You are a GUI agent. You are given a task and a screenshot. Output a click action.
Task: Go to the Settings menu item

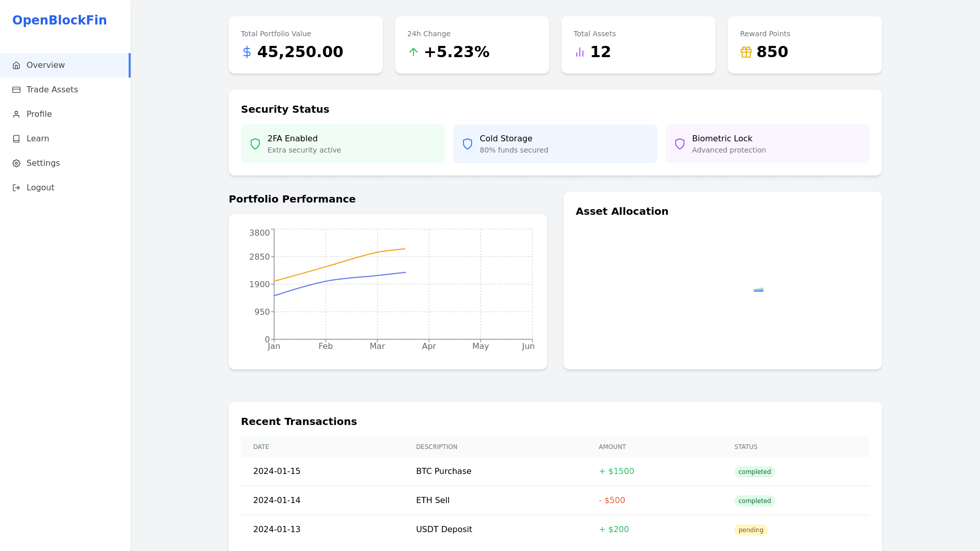click(43, 163)
